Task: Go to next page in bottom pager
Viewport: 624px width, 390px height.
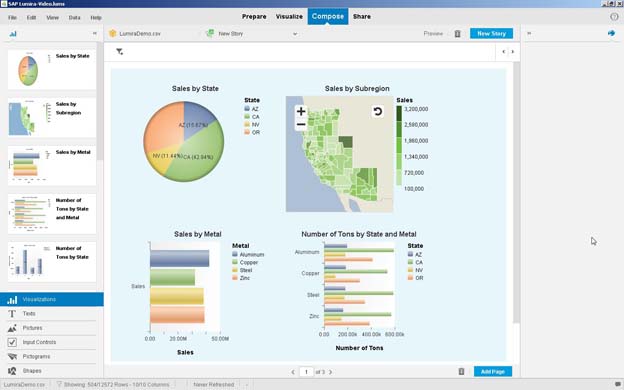Action: 330,372
